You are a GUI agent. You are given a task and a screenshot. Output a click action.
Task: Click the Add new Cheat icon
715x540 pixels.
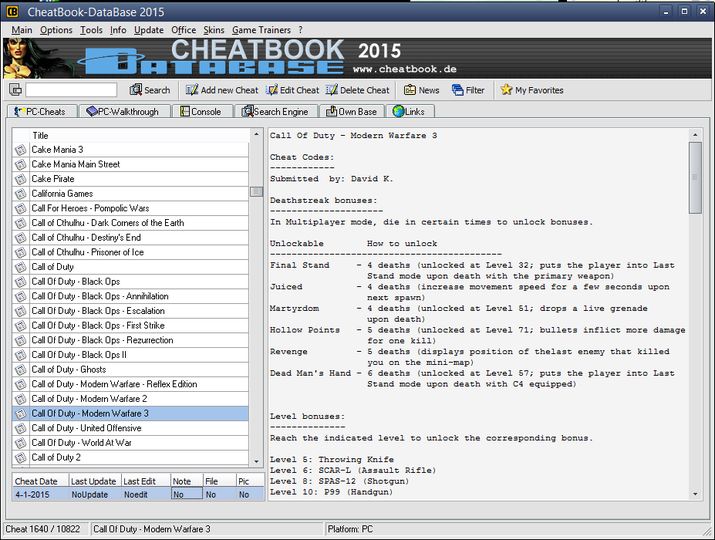click(x=192, y=90)
